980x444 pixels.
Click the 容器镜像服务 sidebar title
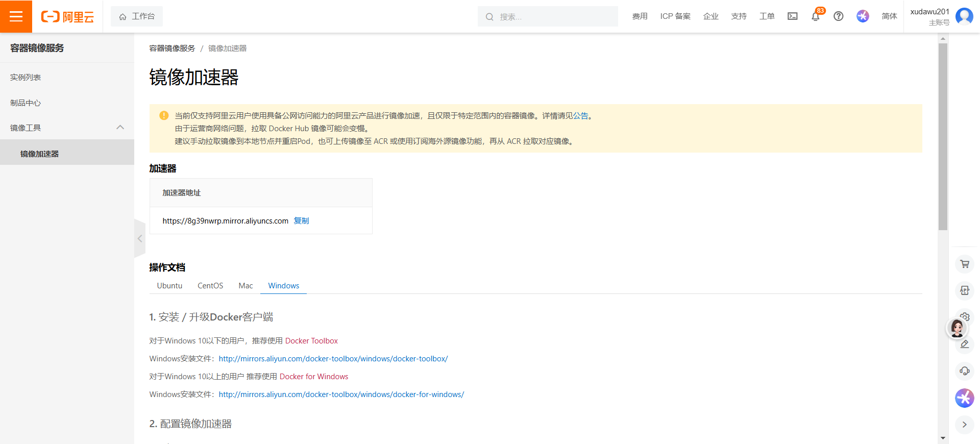(37, 48)
